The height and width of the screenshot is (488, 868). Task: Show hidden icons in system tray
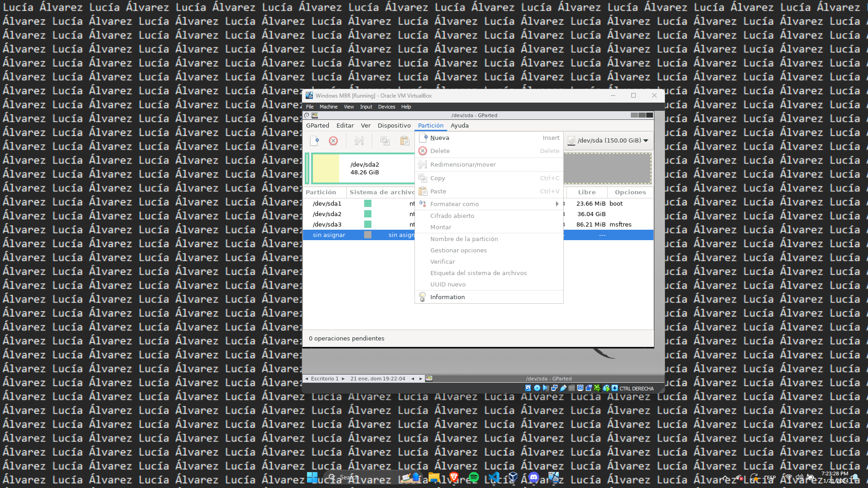pos(726,478)
